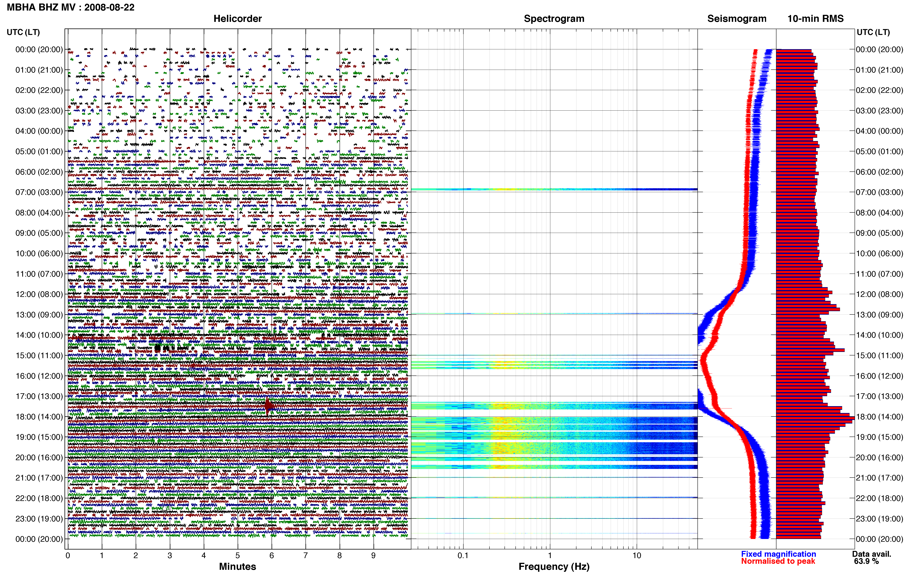
Task: Click '20:00 (16:00)' on the left time axis
Action: pos(39,458)
